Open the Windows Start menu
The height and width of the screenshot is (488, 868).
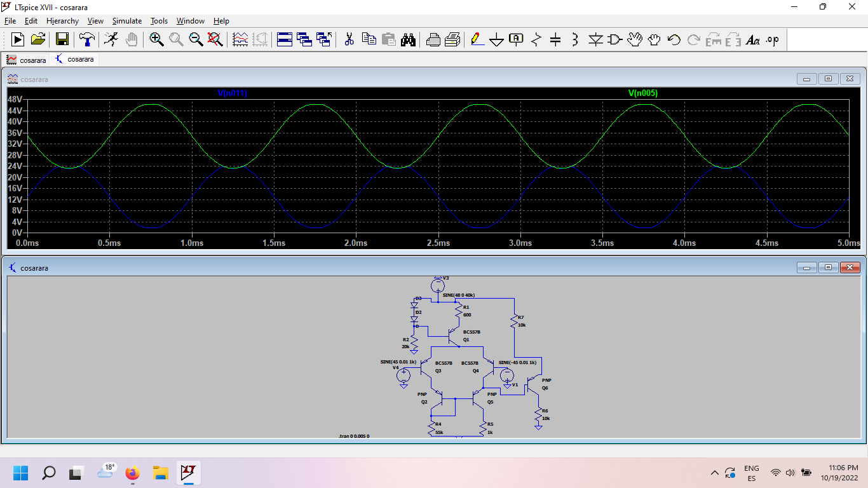coord(20,473)
